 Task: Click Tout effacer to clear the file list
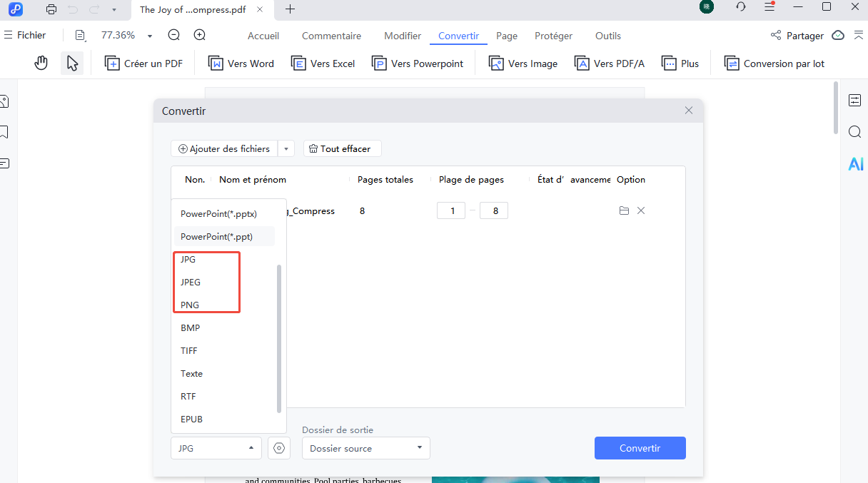click(x=342, y=148)
